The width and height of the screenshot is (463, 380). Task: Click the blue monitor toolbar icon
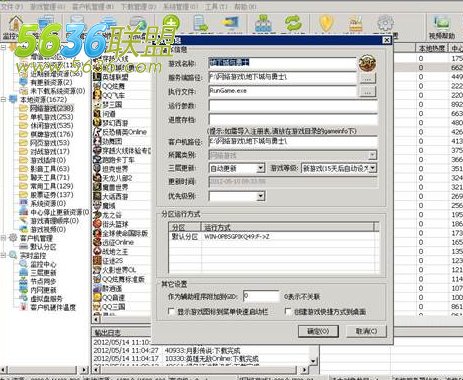(231, 24)
